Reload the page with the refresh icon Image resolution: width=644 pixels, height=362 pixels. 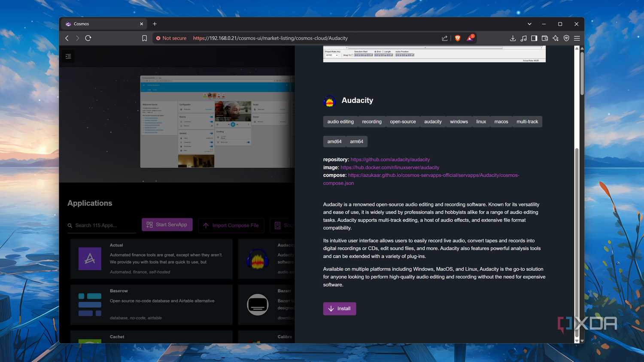click(88, 38)
